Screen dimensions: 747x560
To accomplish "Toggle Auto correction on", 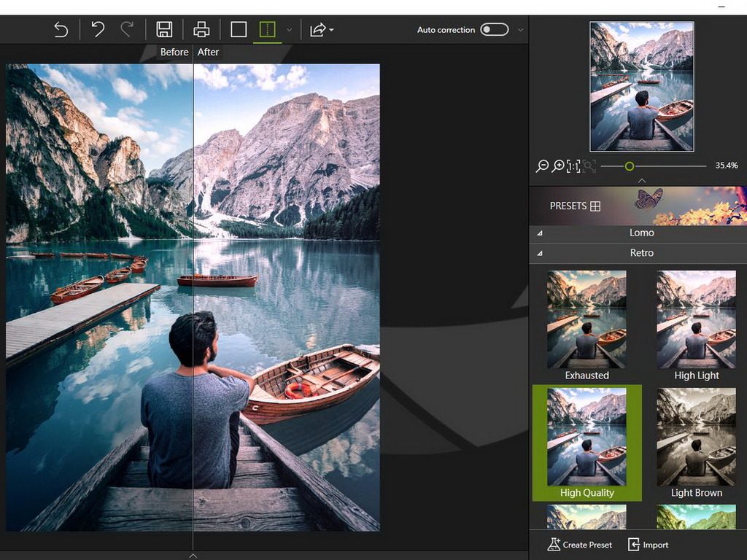I will (x=494, y=29).
